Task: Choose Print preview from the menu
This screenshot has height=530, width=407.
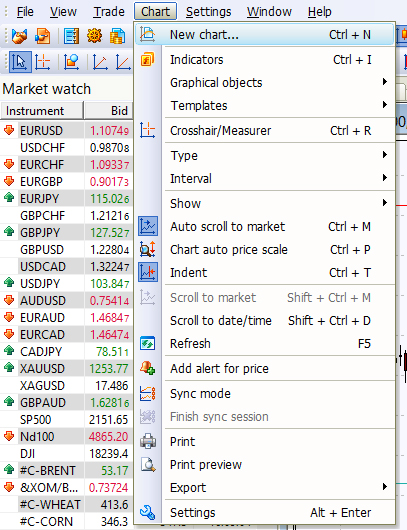Action: click(x=266, y=464)
